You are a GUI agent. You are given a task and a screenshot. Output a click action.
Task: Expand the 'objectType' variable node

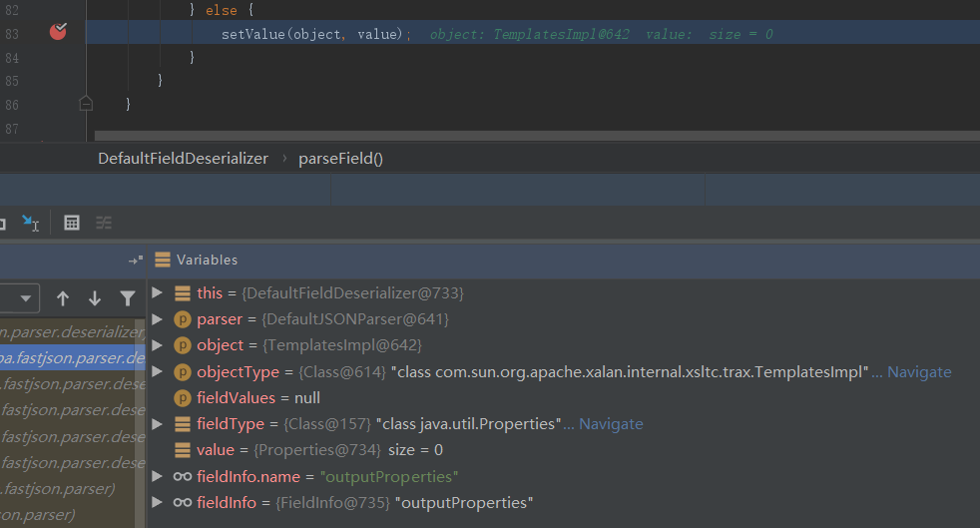coord(157,371)
